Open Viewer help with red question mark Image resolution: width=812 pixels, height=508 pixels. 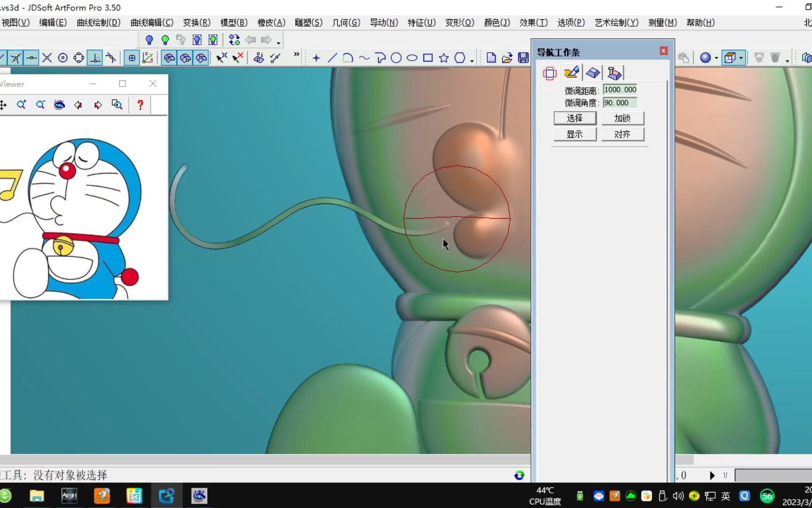140,104
